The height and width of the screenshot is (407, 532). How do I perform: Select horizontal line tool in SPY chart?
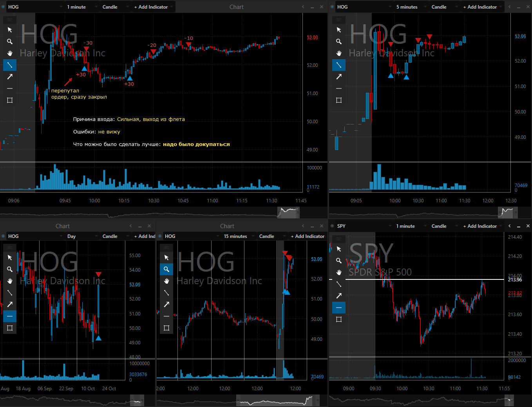[x=339, y=308]
